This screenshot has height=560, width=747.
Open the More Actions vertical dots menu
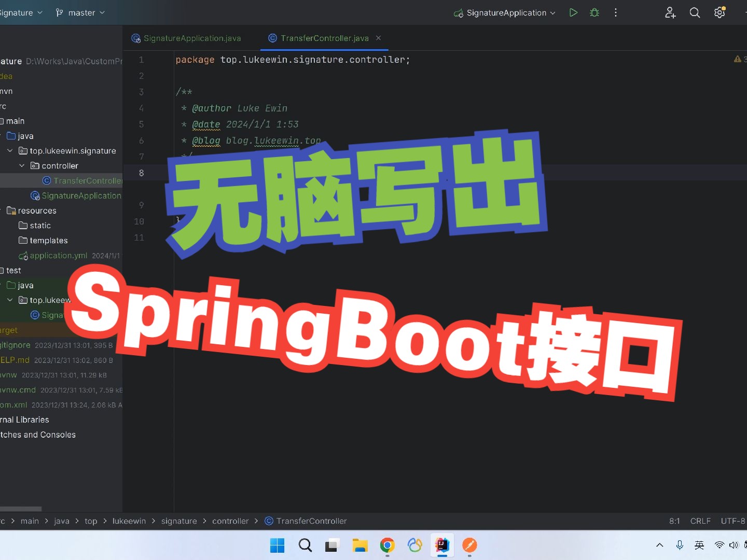click(x=616, y=12)
